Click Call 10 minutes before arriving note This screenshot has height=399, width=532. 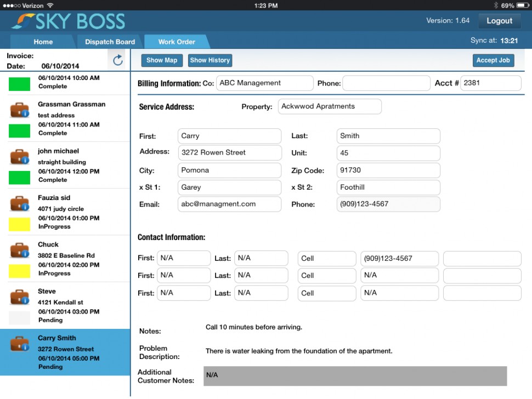coord(254,327)
